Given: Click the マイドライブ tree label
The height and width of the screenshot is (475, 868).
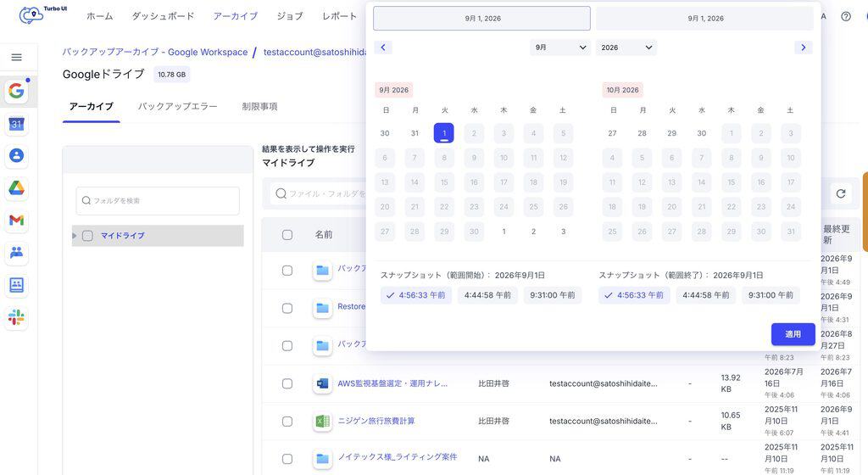Looking at the screenshot, I should point(122,236).
